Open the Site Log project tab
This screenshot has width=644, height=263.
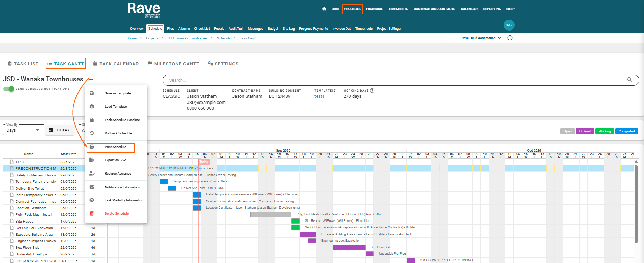[x=288, y=29]
